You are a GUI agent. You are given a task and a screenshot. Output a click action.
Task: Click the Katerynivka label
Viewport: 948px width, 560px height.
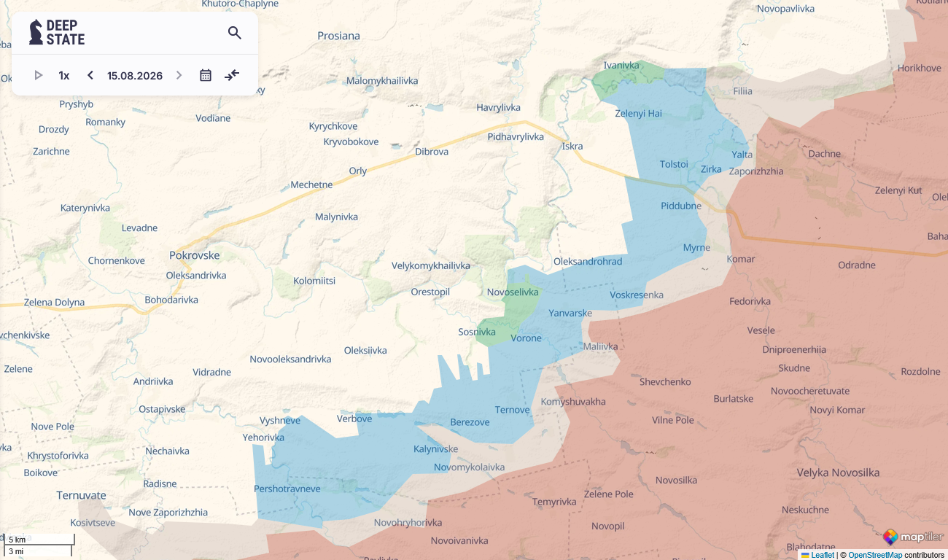(x=85, y=208)
